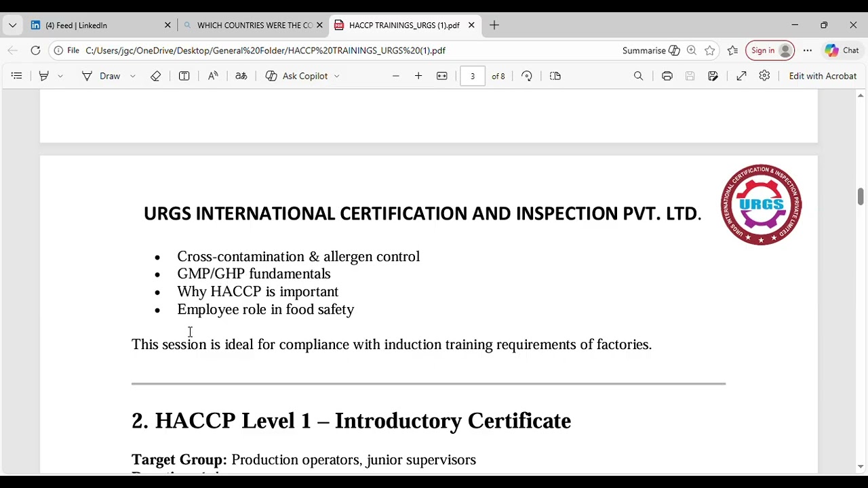
Task: Activate the Draw tool
Action: coord(101,76)
